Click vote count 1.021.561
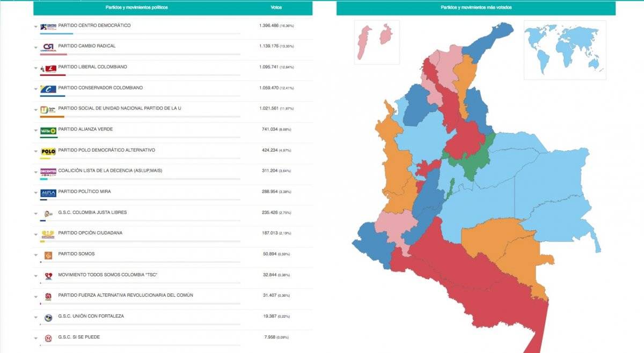 coord(269,108)
